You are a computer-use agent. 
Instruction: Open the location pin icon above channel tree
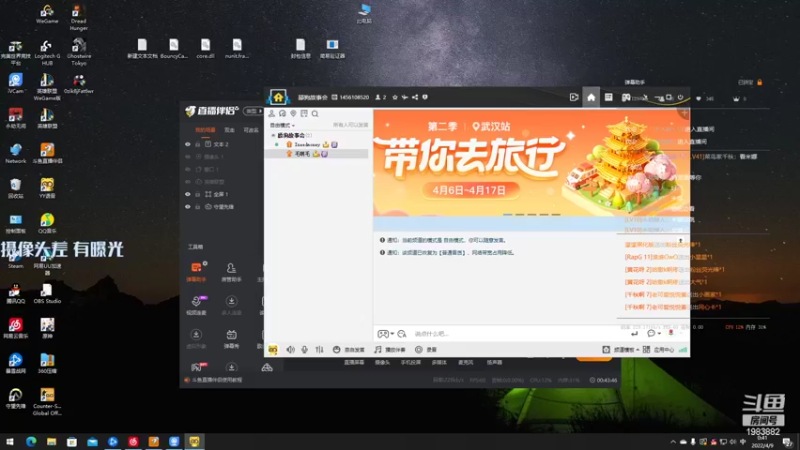[293, 113]
